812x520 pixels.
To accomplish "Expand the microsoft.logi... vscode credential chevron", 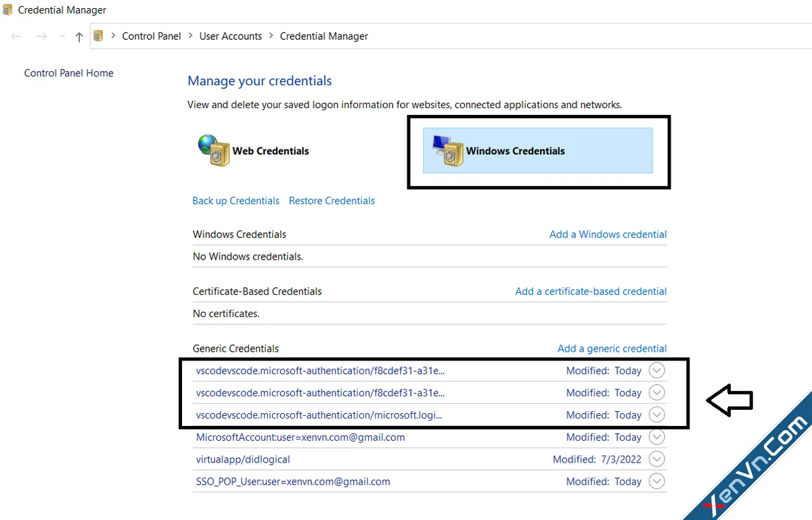I will click(x=656, y=415).
